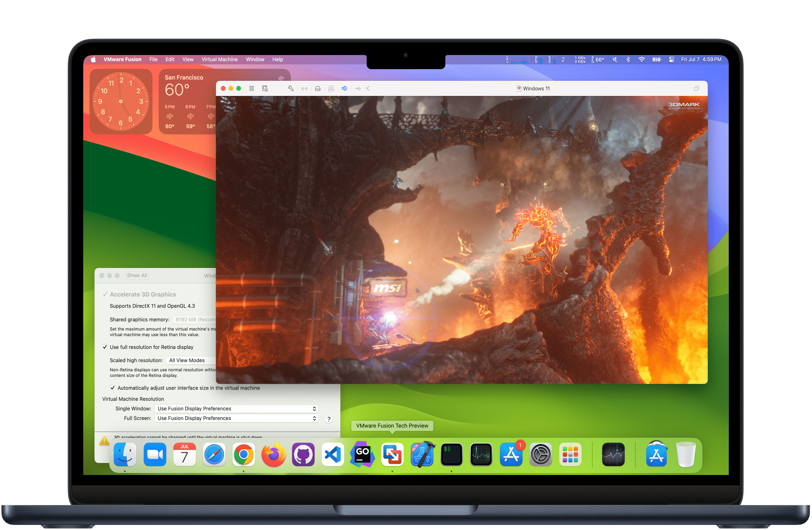Click the battery charging icon

[x=657, y=59]
